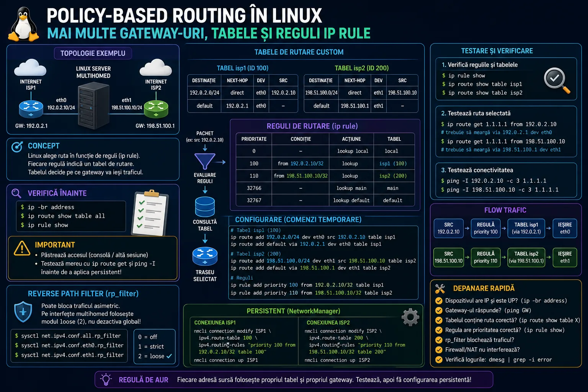The image size is (588, 392).
Task: Click the Linux multihomed server tower icon
Action: pos(93,106)
